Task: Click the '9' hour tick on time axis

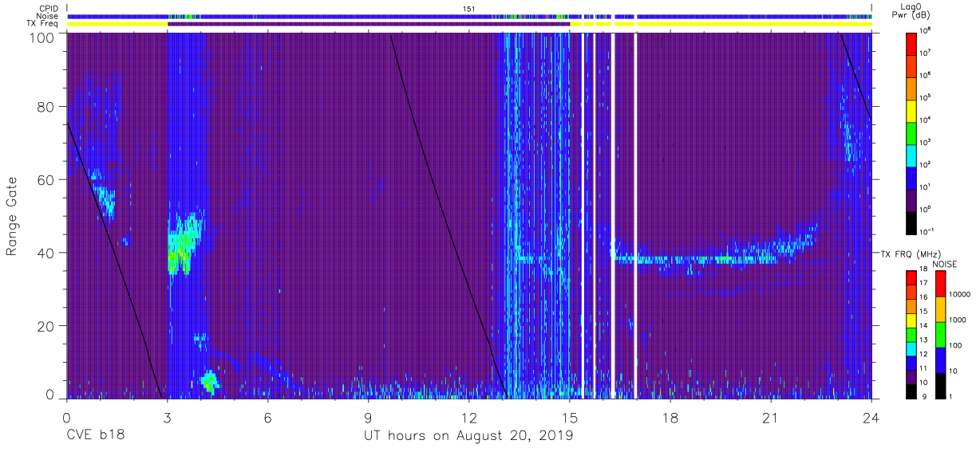Action: pos(368,418)
